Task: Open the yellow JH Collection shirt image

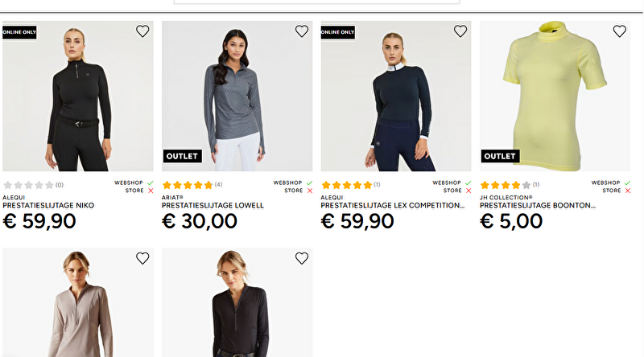Action: [555, 96]
